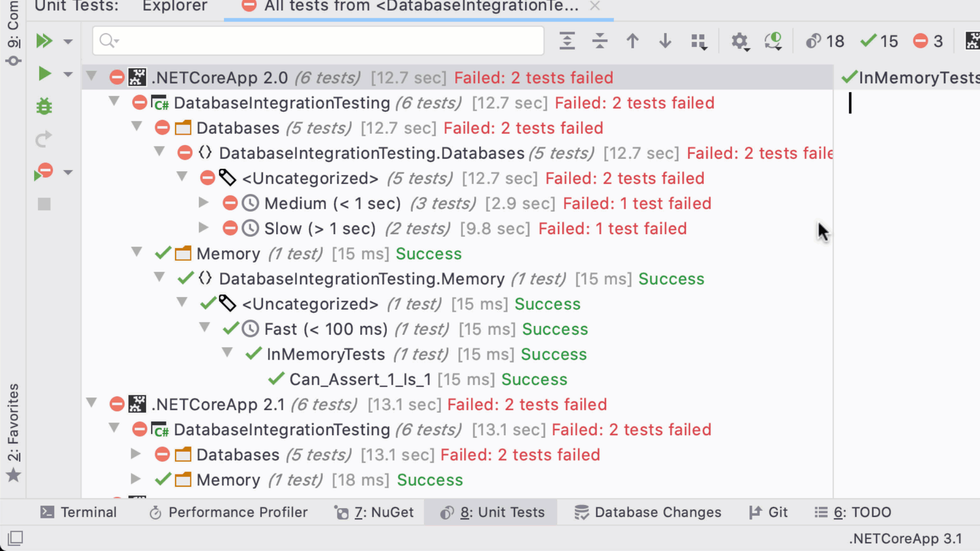This screenshot has height=551, width=980.
Task: Toggle filter showing 3 failed tests
Action: [x=928, y=41]
